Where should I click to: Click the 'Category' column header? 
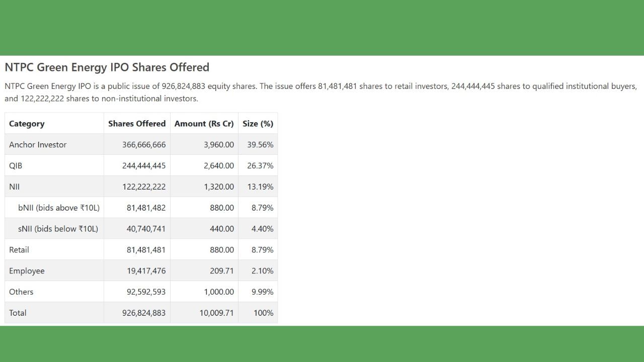point(27,124)
